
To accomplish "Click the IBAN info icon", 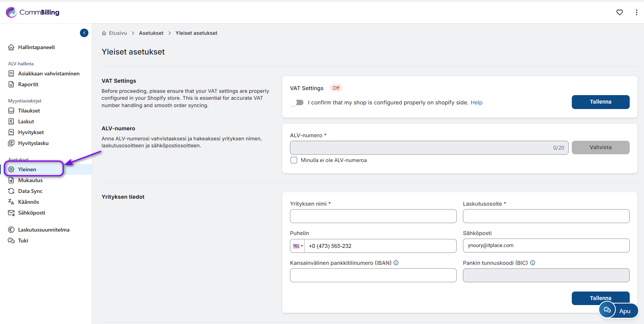I will [x=396, y=263].
